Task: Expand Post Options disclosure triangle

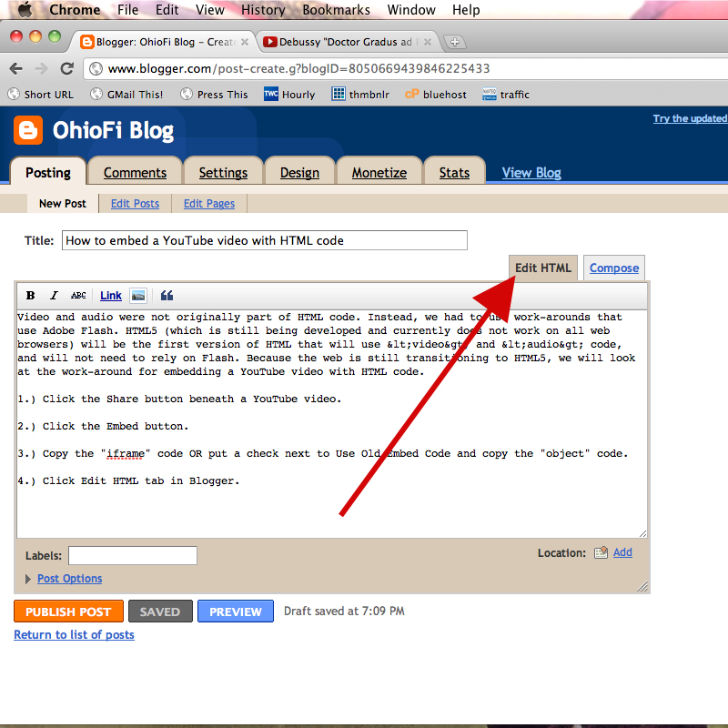Action: coord(28,579)
